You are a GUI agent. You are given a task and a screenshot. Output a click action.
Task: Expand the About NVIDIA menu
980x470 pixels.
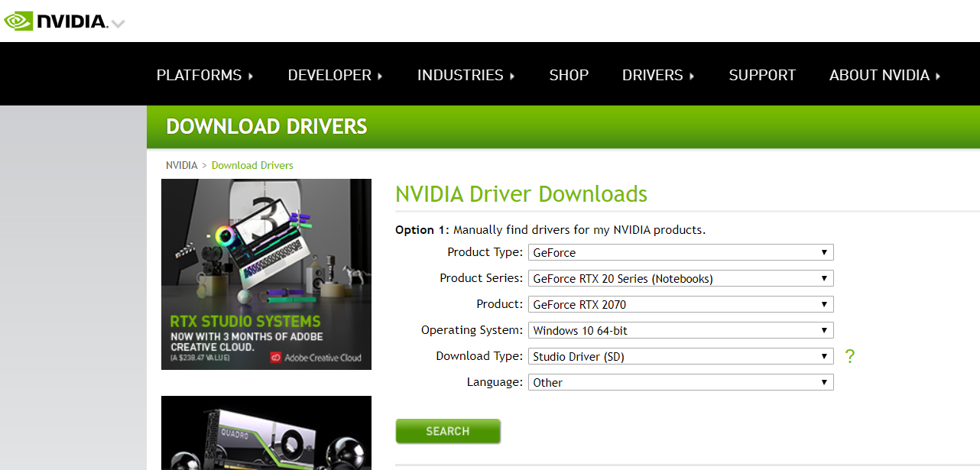click(884, 75)
